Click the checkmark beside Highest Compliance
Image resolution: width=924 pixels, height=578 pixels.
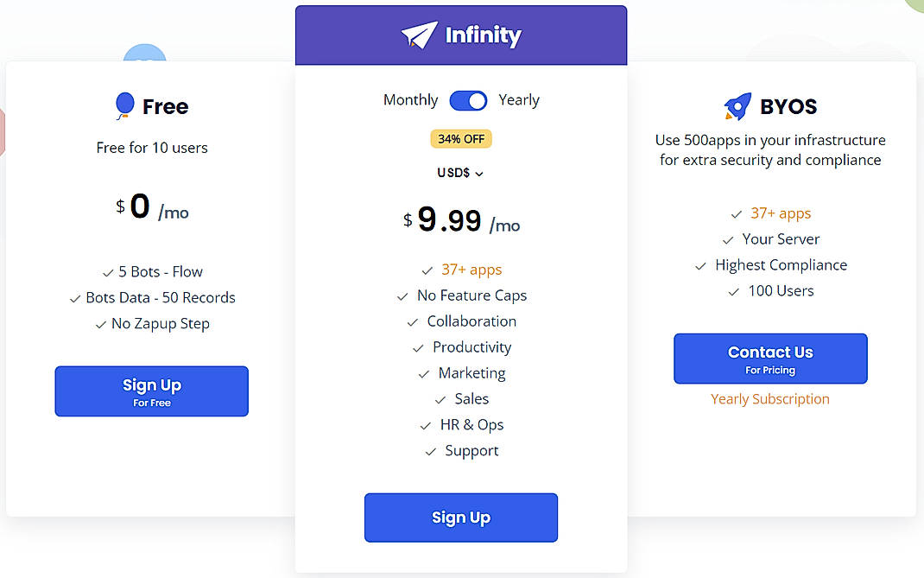pos(700,265)
